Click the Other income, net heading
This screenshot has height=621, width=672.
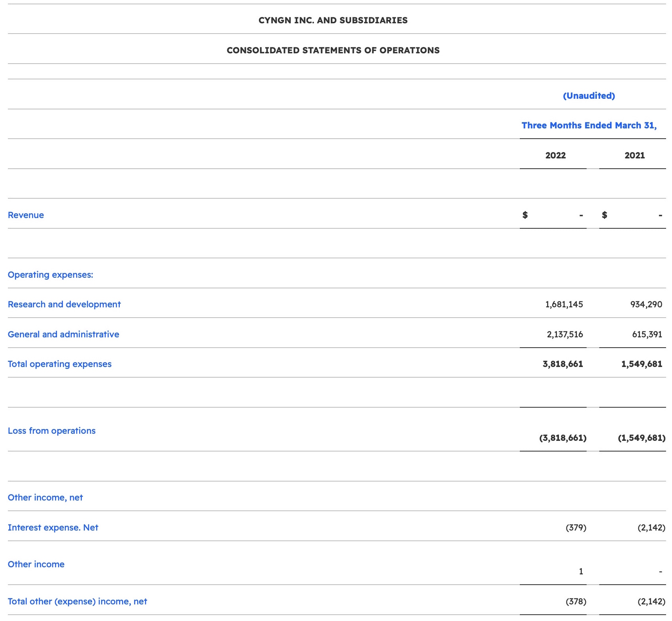(x=45, y=497)
